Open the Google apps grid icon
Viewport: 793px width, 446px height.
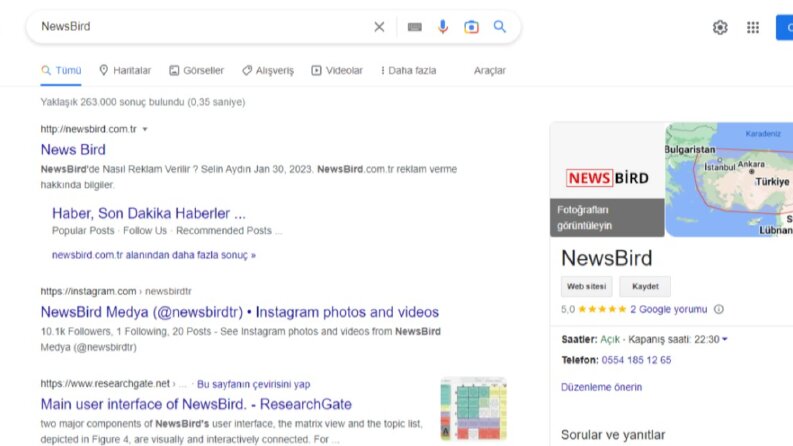[753, 27]
